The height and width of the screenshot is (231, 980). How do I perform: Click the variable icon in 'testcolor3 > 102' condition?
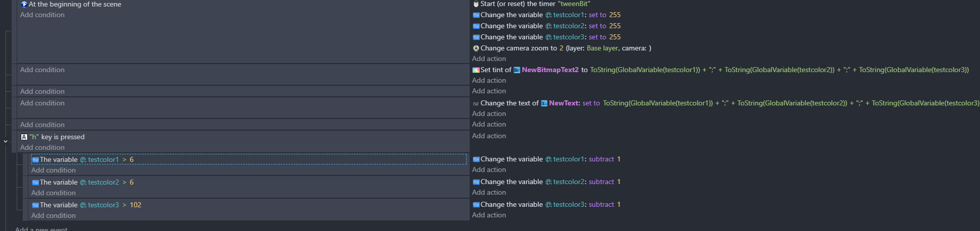click(x=35, y=205)
